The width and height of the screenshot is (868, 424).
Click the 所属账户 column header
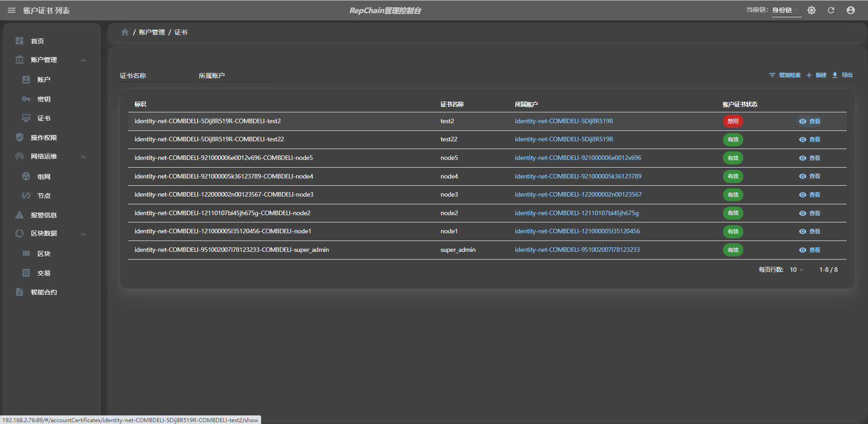(x=526, y=104)
